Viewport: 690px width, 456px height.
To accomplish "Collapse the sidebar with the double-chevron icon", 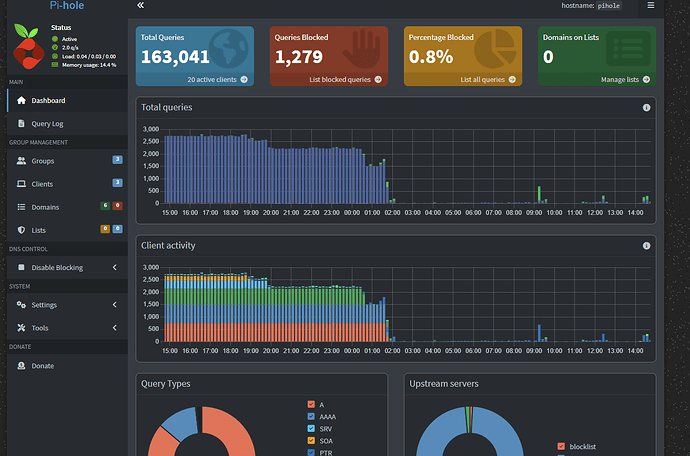I will click(x=140, y=5).
